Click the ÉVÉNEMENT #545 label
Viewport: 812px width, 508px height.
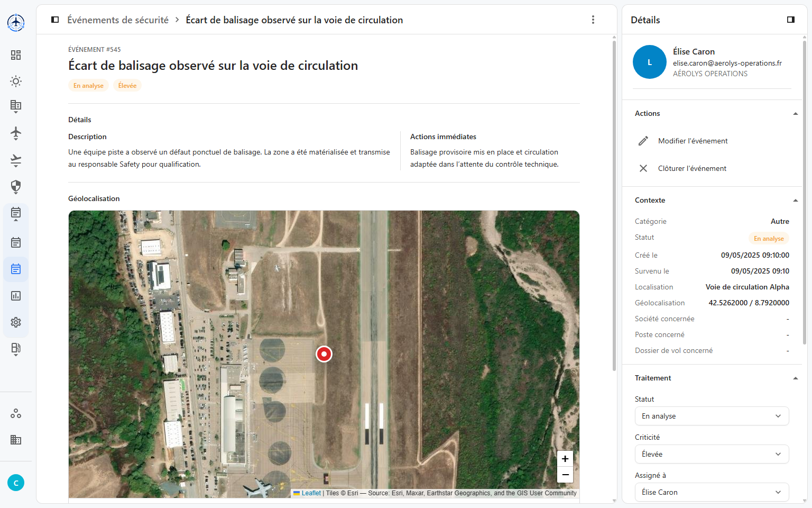94,49
